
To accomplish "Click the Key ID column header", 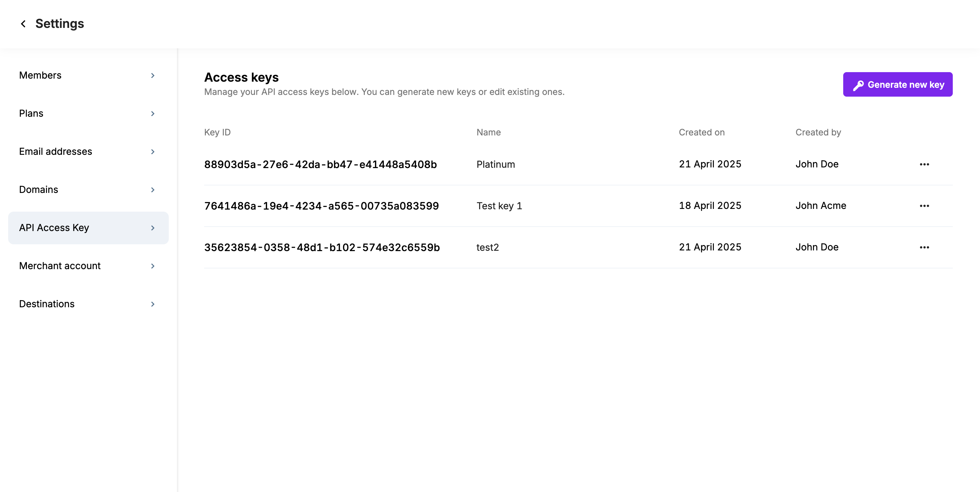I will 217,132.
